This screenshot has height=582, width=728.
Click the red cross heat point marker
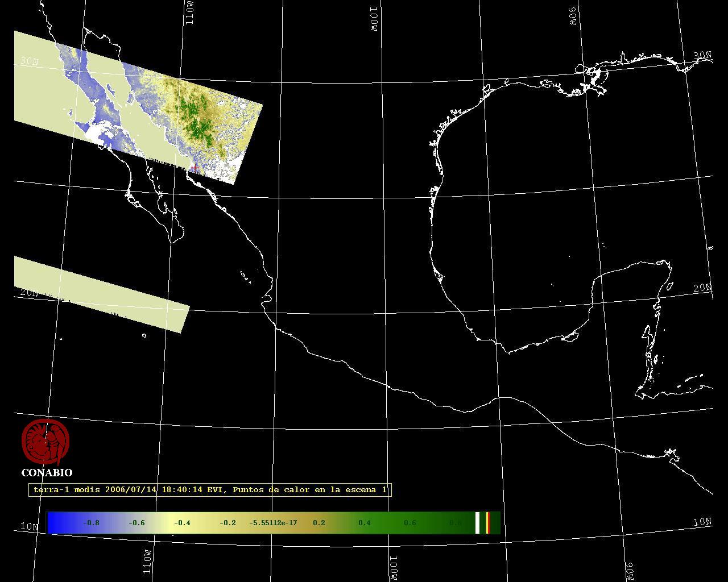tap(195, 168)
